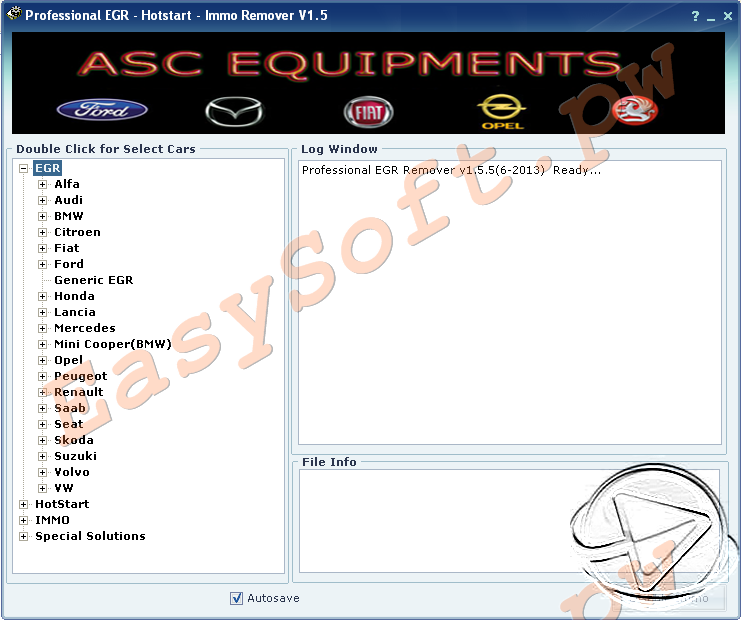Select the Special Solutions label

click(90, 536)
